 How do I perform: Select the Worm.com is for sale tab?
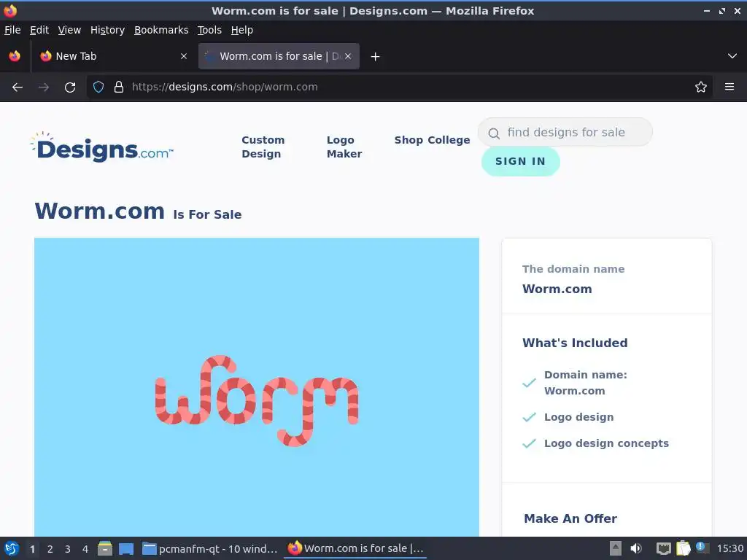tap(279, 56)
